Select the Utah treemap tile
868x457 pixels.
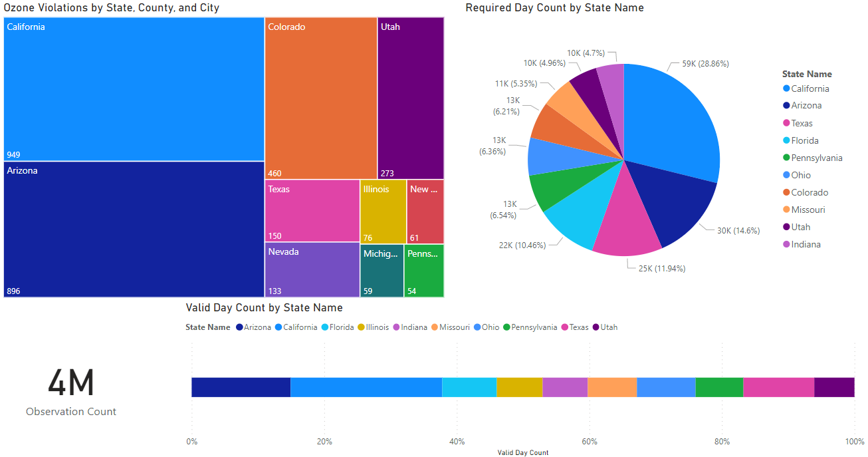click(x=410, y=98)
